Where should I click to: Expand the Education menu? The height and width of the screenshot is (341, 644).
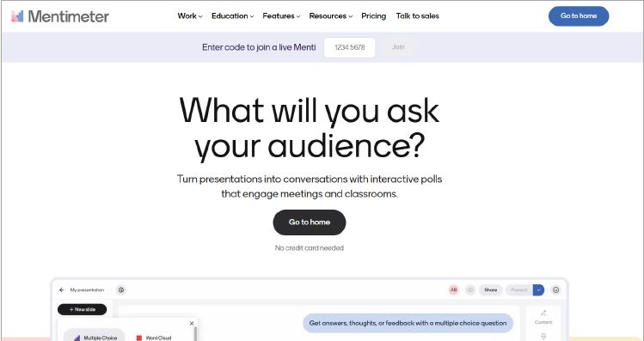(x=232, y=16)
